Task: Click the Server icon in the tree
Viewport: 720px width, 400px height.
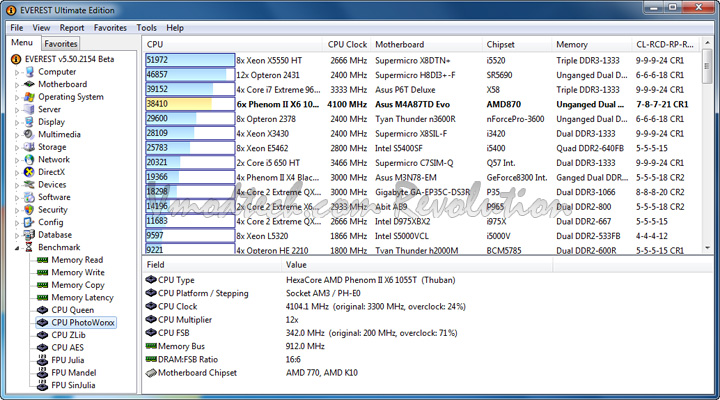Action: pyautogui.click(x=29, y=109)
